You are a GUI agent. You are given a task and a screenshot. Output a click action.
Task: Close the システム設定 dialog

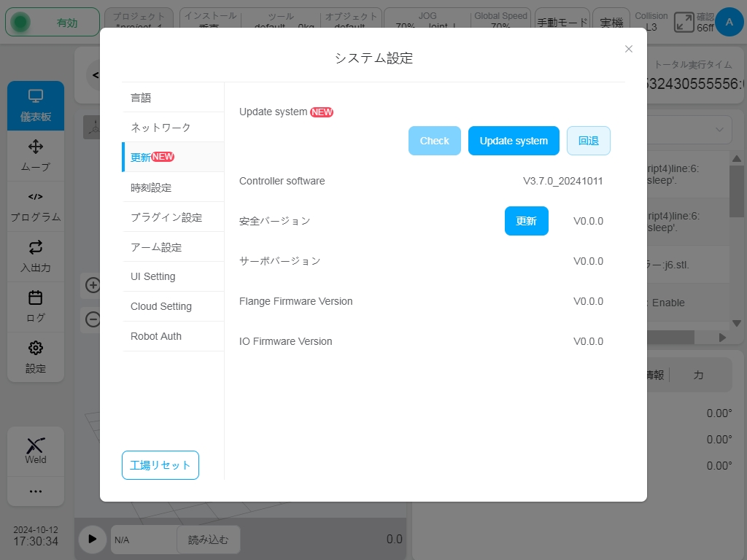(x=629, y=49)
